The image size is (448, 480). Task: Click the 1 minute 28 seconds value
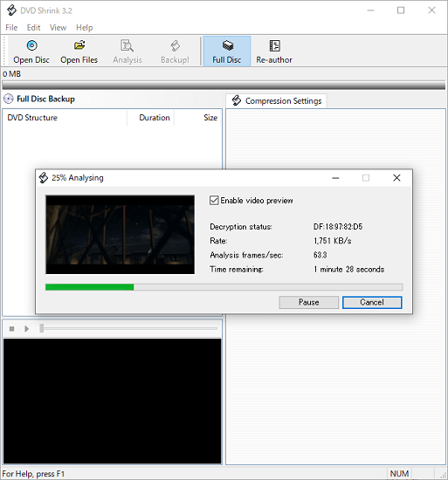(348, 270)
